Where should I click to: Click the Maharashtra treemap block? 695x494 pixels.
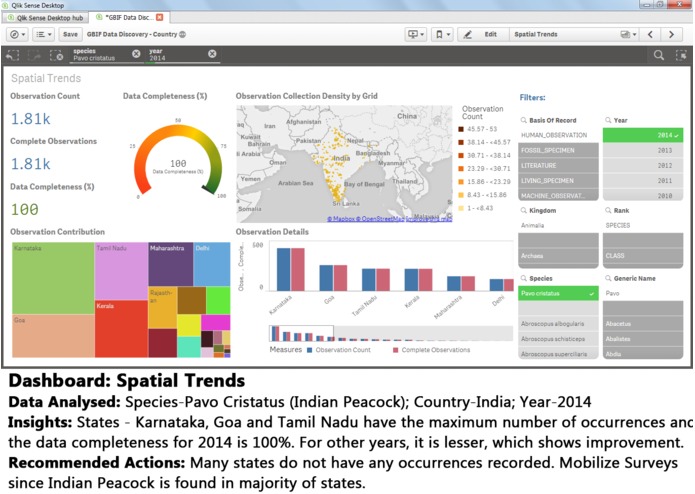[171, 264]
